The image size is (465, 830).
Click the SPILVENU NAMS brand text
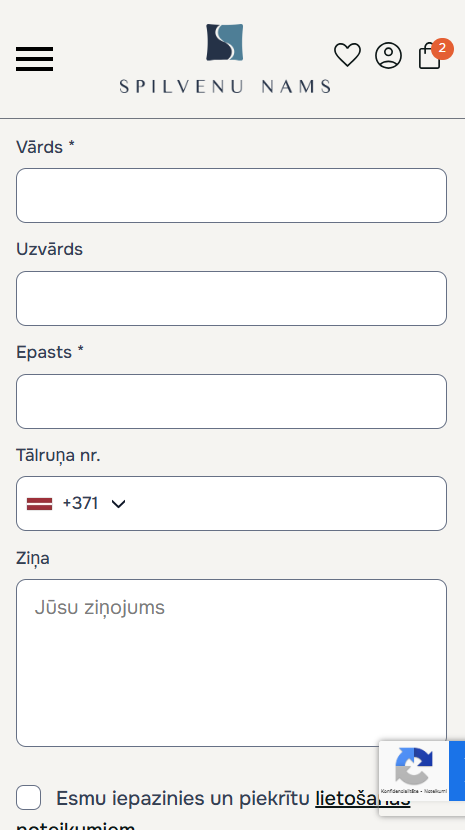point(225,86)
